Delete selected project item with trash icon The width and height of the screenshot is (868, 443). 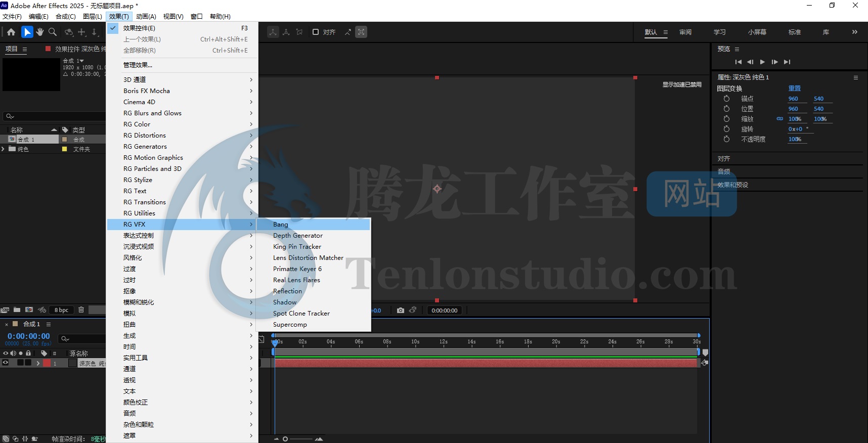[x=81, y=309]
